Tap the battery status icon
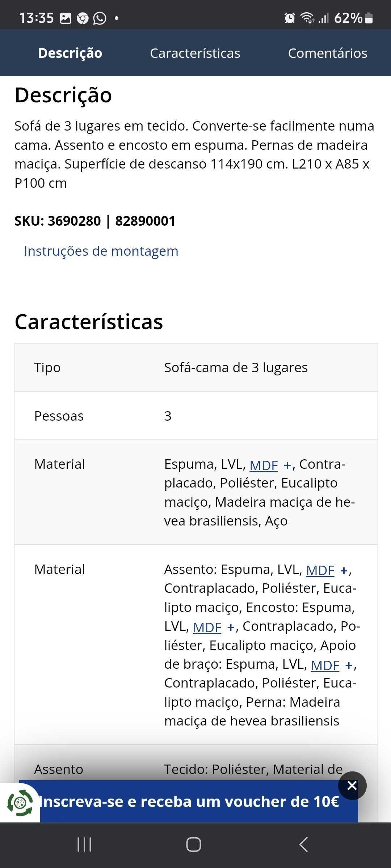This screenshot has width=391, height=868. [x=369, y=18]
